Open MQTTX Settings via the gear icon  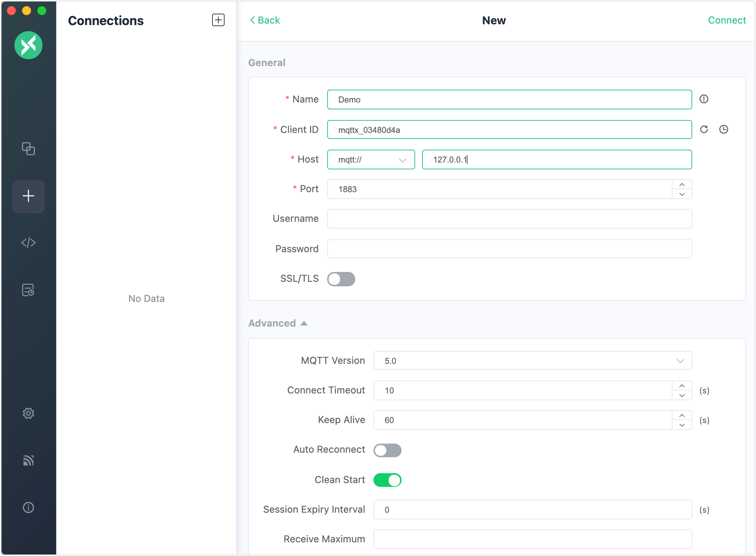[x=28, y=414]
